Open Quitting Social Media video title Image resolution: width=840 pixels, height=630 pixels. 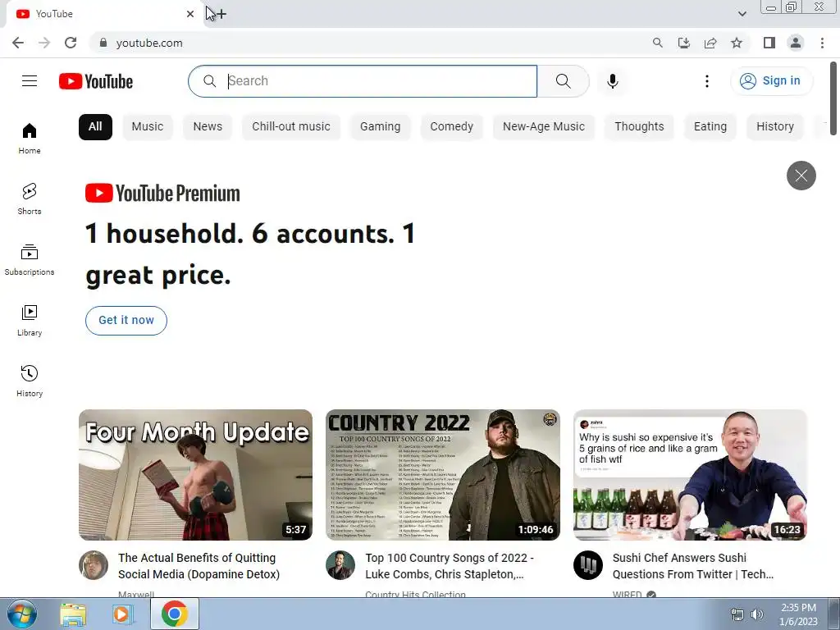point(199,566)
